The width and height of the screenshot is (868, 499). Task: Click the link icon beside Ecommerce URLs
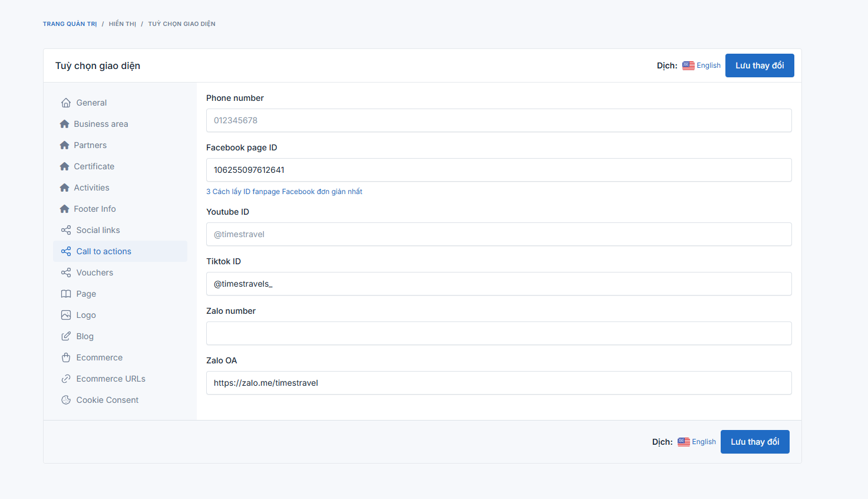coord(66,379)
